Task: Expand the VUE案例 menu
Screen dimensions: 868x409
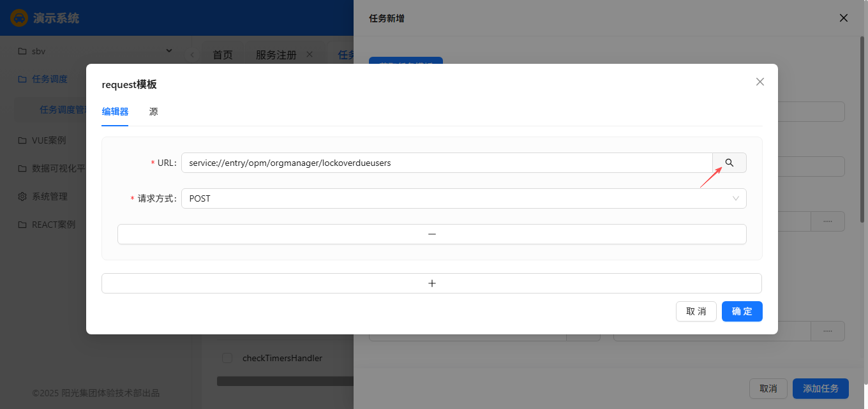Action: (49, 140)
